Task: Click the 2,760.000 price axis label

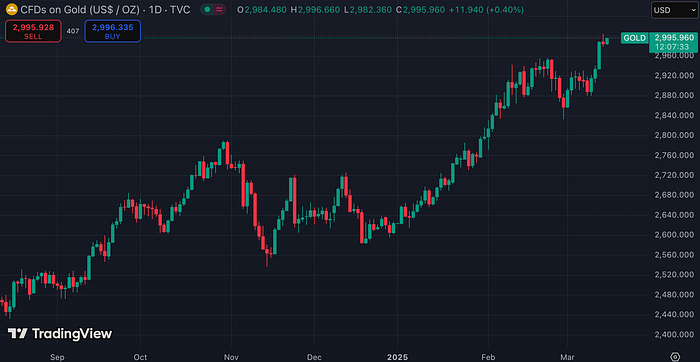Action: point(673,155)
